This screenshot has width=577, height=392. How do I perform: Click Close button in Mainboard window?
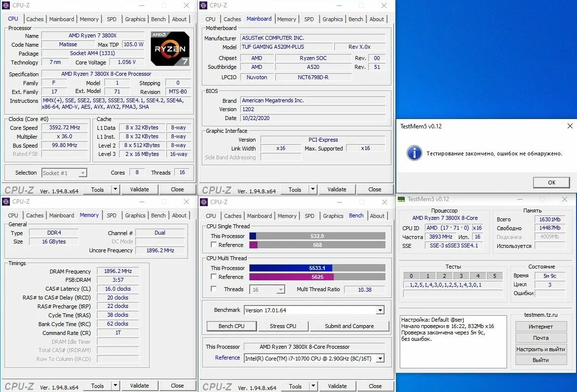(375, 189)
